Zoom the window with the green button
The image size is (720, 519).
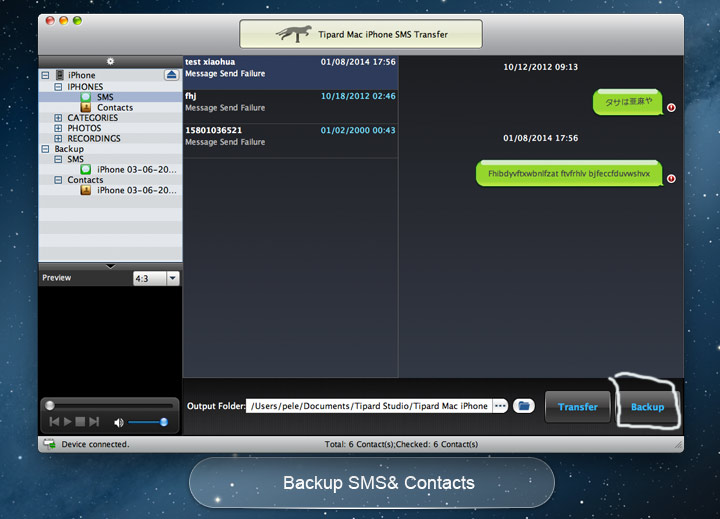[78, 20]
